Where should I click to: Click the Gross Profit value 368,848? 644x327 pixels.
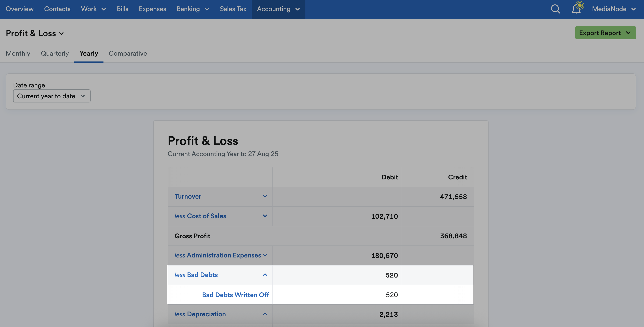coord(453,236)
